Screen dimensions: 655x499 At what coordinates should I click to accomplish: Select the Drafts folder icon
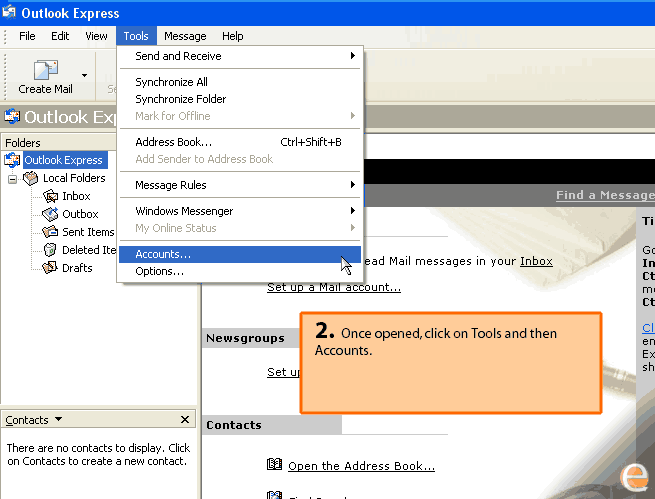coord(50,268)
